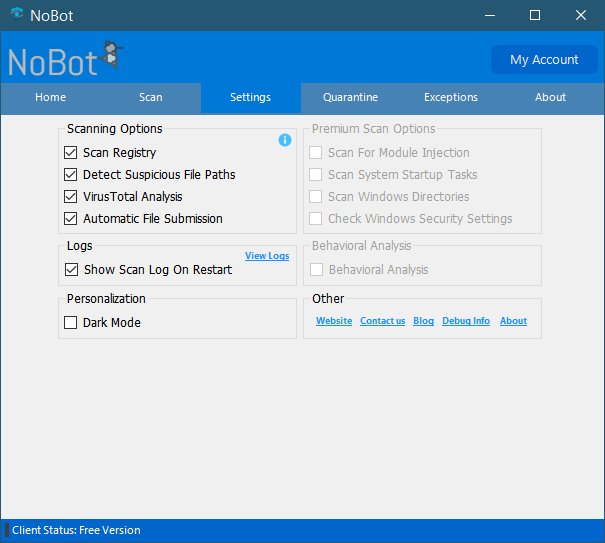605x543 pixels.
Task: Toggle Detect Suspicious File Paths
Action: click(x=71, y=174)
